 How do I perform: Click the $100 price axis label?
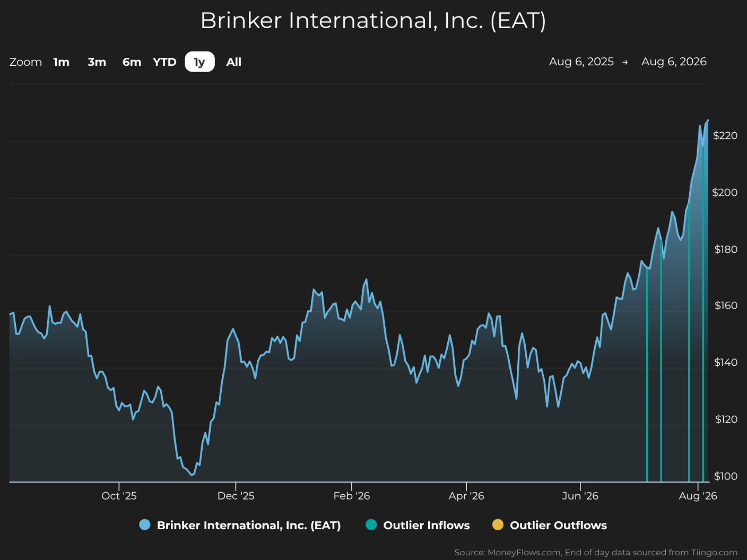726,476
